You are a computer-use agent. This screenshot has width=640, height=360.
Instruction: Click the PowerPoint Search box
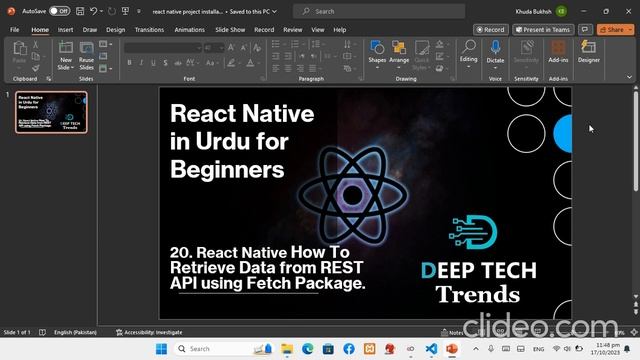tap(379, 11)
